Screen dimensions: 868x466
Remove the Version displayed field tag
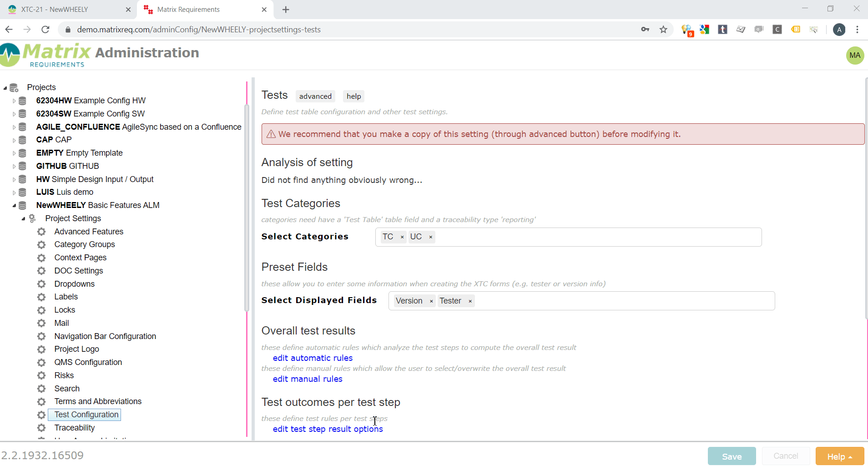coord(431,301)
